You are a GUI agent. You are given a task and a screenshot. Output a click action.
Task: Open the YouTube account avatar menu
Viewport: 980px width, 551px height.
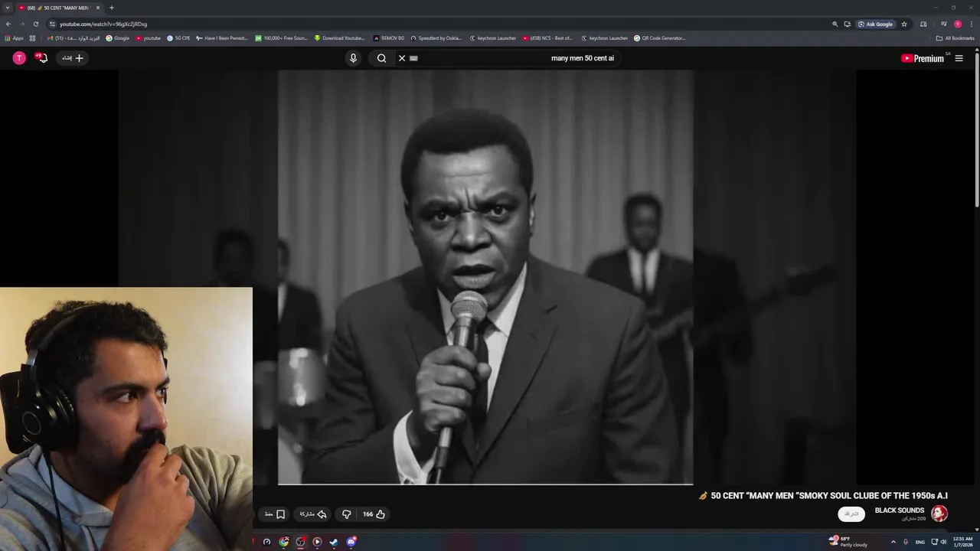(19, 58)
